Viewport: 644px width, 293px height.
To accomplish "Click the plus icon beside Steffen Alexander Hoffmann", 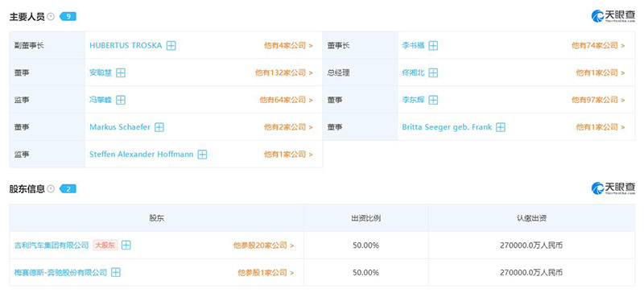I will pos(202,155).
